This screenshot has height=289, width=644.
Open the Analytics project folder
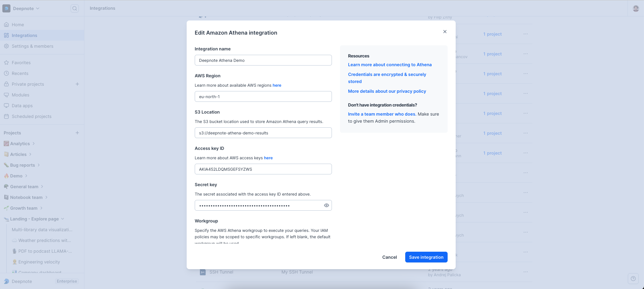tap(20, 143)
